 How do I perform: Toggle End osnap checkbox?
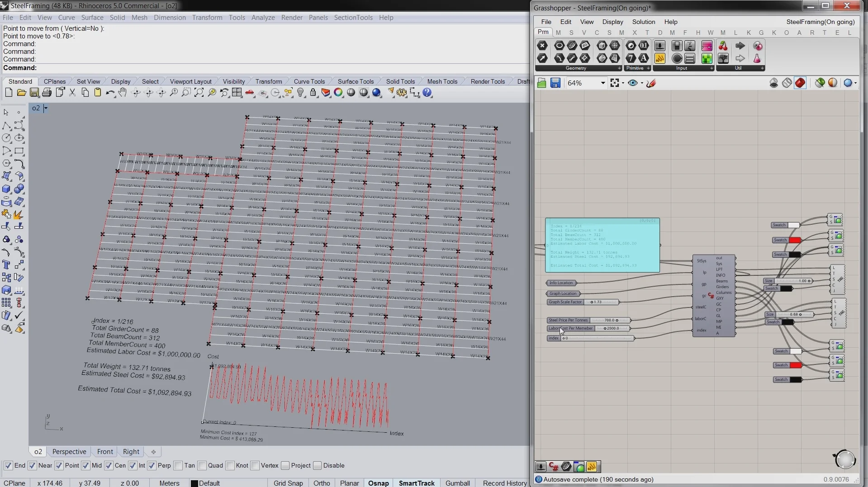coord(8,465)
